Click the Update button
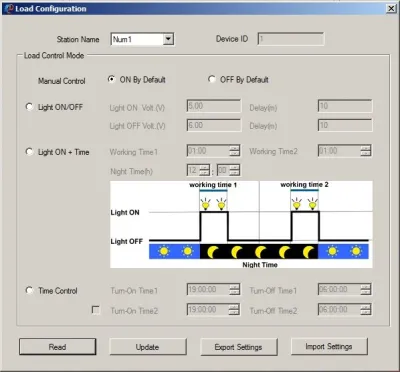The width and height of the screenshot is (400, 372). pyautogui.click(x=148, y=347)
